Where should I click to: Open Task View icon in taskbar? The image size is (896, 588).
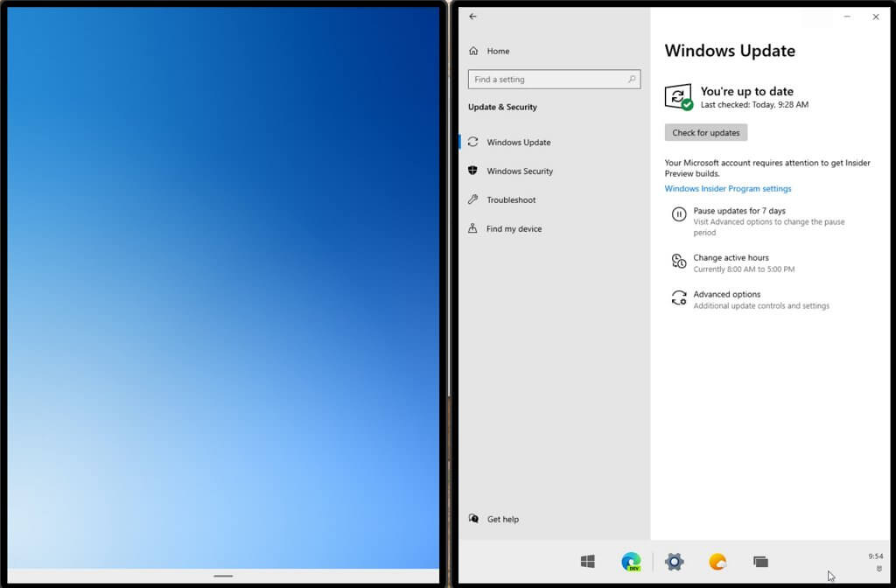tap(760, 562)
